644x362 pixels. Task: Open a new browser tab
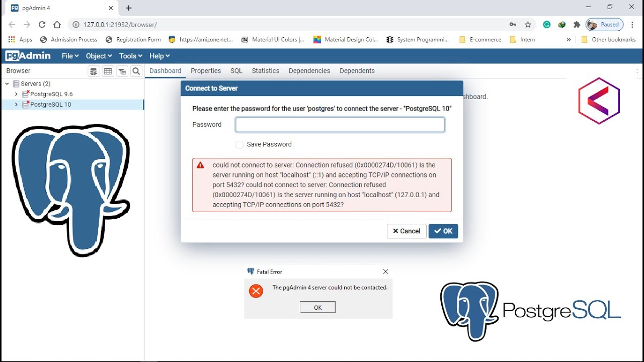(x=129, y=8)
